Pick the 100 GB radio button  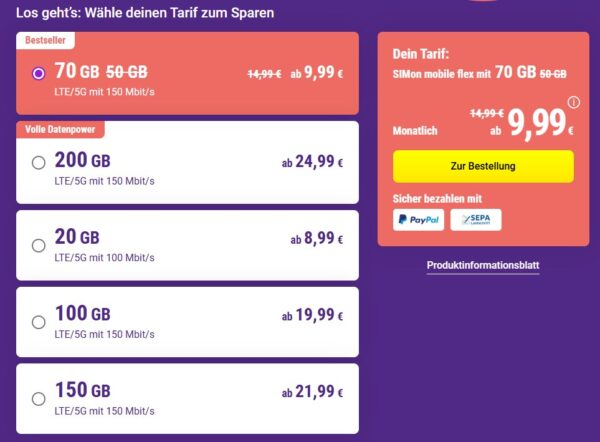[38, 322]
